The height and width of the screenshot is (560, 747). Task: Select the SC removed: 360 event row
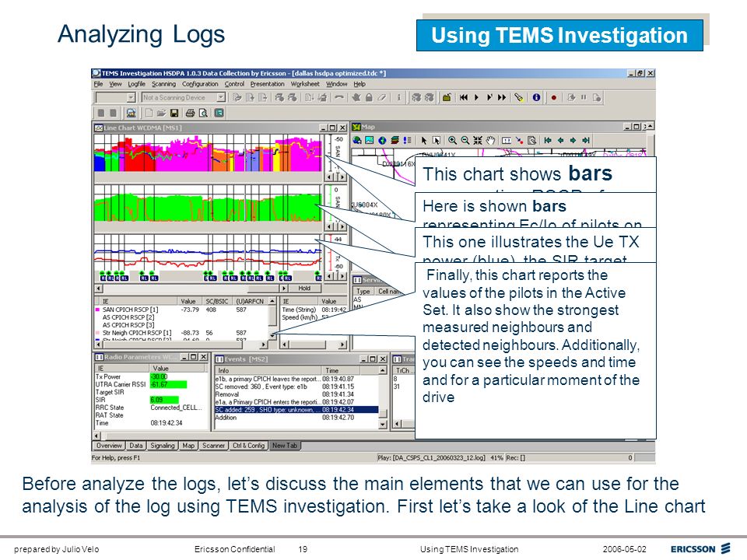click(296, 387)
